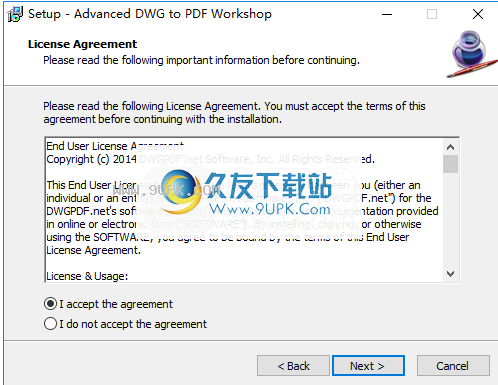The height and width of the screenshot is (385, 498).
Task: Select 'I do not accept the agreement'
Action: pos(50,324)
